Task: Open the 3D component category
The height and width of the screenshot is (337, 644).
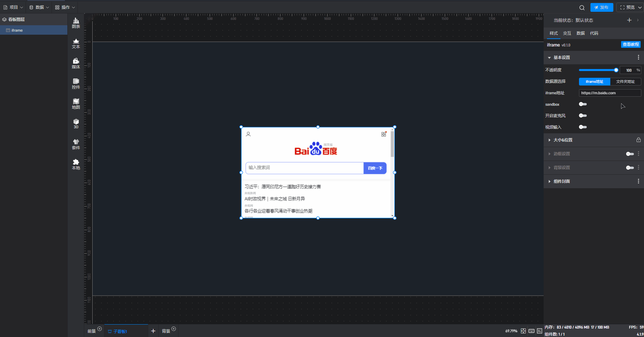Action: (76, 124)
